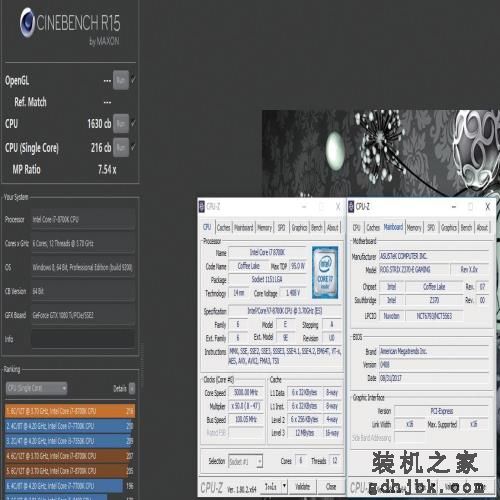Viewport: 500px width, 500px height.
Task: Click motherboard model ROG STRIX Z370-E GAMING
Action: click(x=414, y=269)
